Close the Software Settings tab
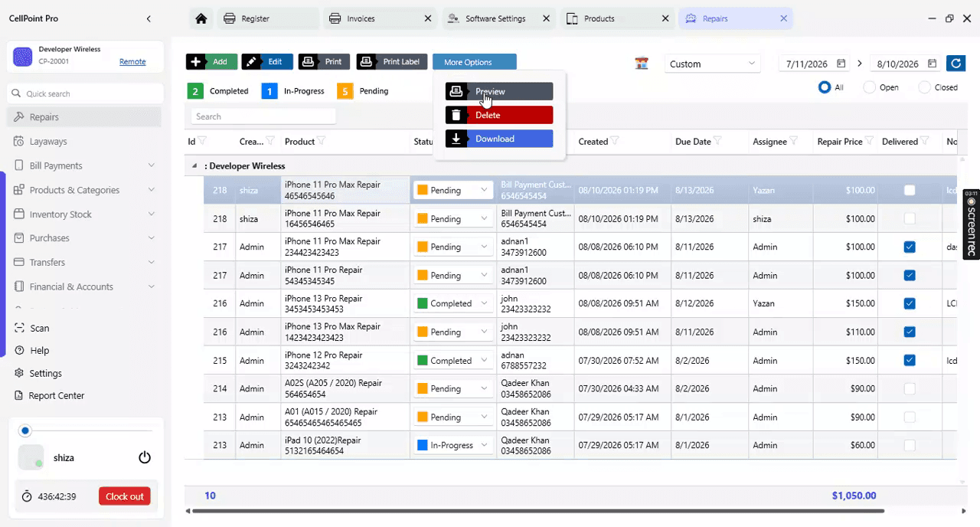This screenshot has width=980, height=527. coord(545,18)
